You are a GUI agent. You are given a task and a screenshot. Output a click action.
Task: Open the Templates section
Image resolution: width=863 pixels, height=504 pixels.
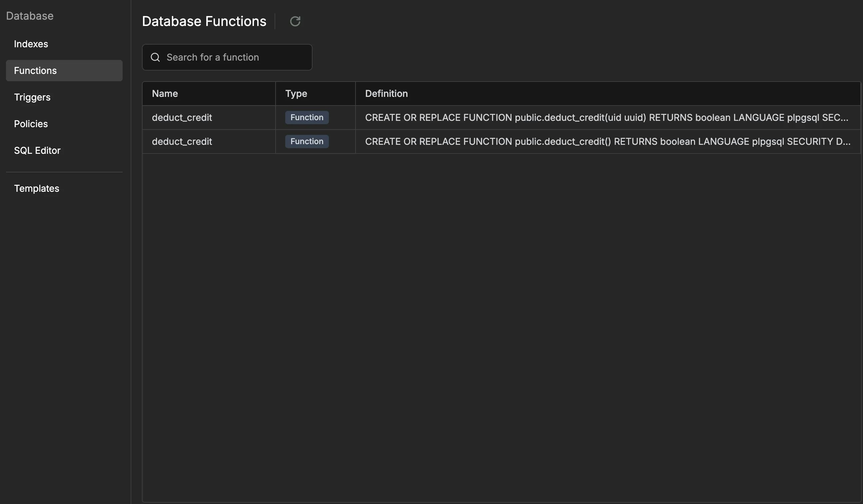coord(37,188)
